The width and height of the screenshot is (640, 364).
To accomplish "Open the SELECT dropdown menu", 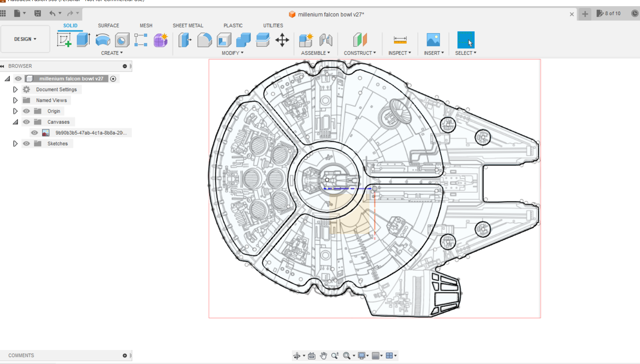I will (466, 53).
